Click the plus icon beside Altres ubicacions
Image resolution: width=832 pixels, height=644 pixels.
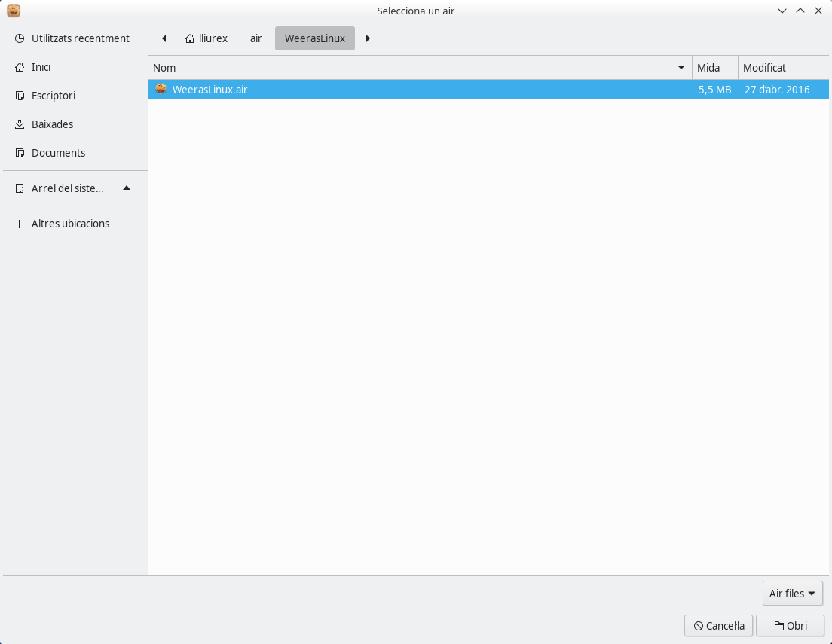[20, 224]
